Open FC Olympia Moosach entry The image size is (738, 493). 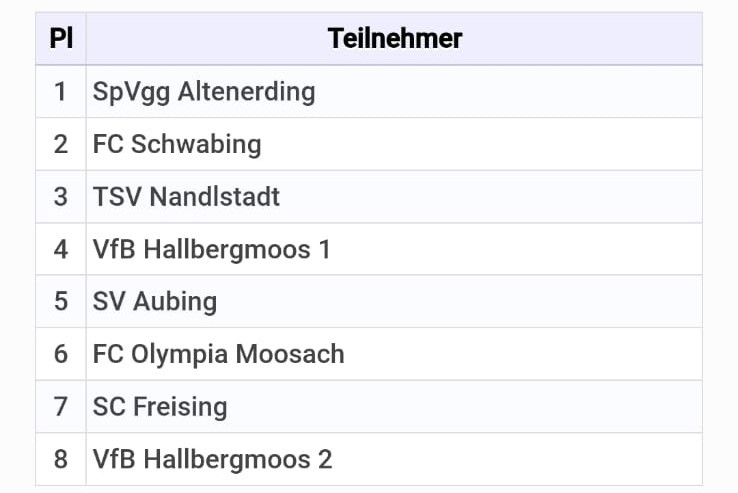[218, 354]
